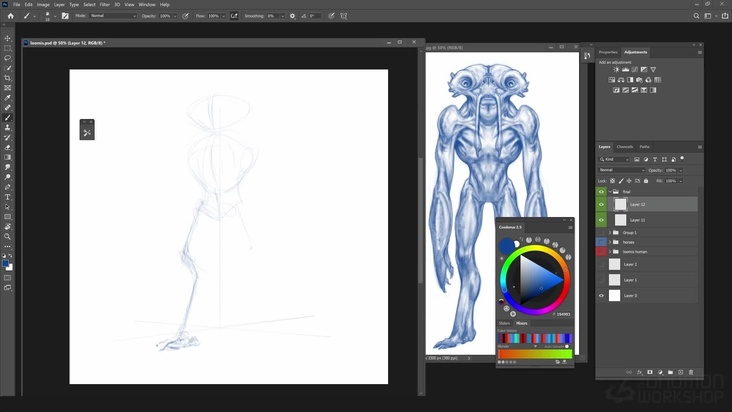This screenshot has height=412, width=732.
Task: Switch to the Channels tab
Action: point(625,147)
